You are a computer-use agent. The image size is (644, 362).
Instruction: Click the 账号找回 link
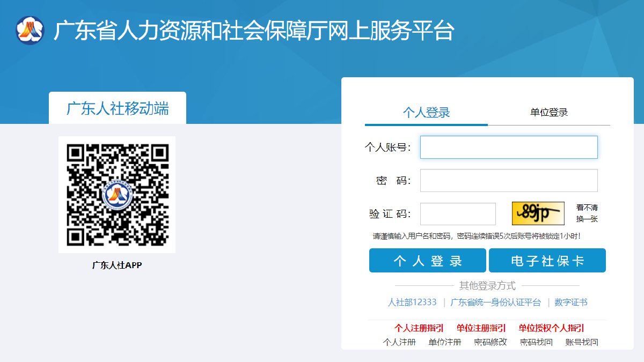(x=582, y=342)
